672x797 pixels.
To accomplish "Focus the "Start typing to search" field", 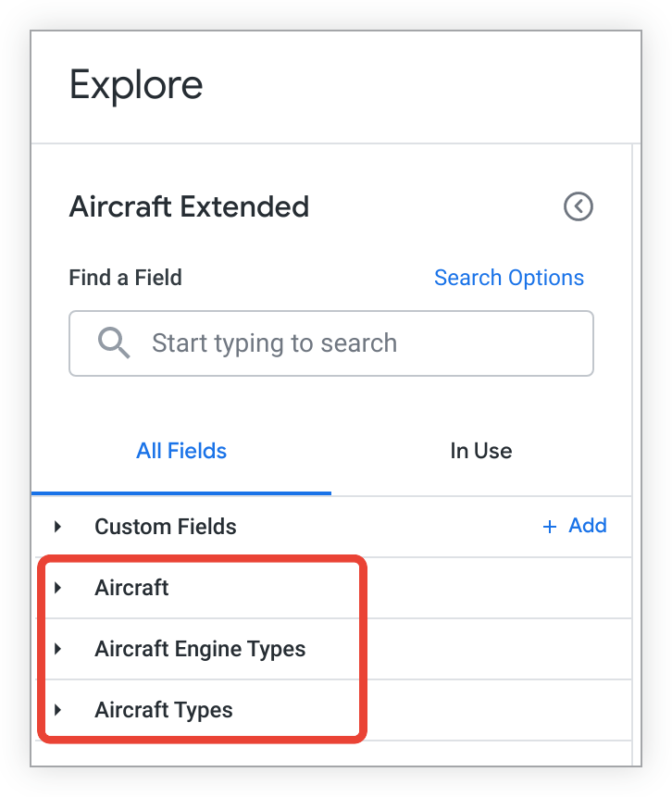I will point(352,343).
